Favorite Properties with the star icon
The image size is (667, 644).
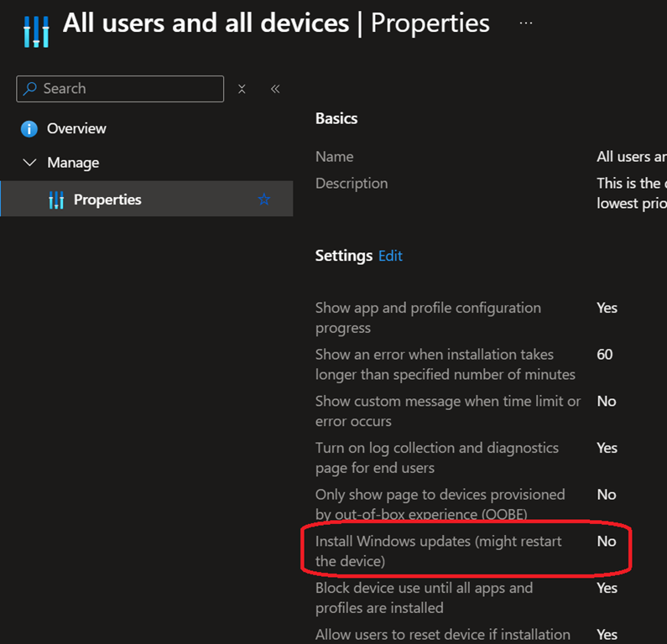click(264, 200)
